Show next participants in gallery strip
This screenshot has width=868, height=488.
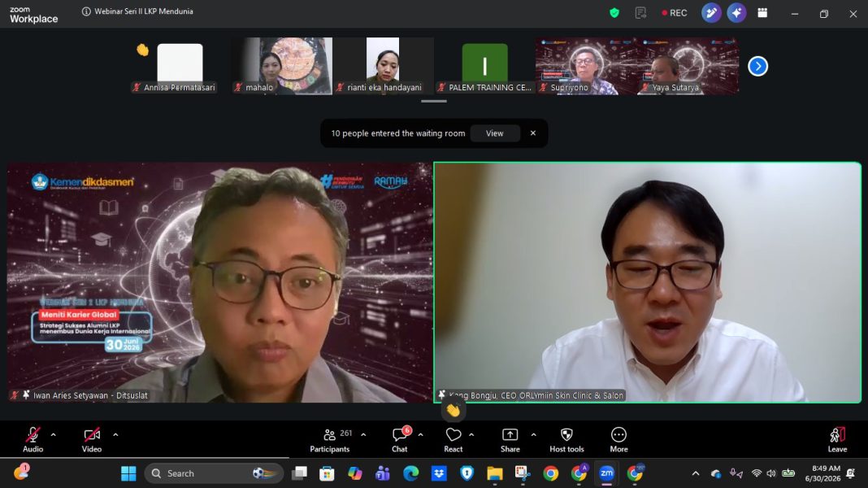[x=757, y=67]
